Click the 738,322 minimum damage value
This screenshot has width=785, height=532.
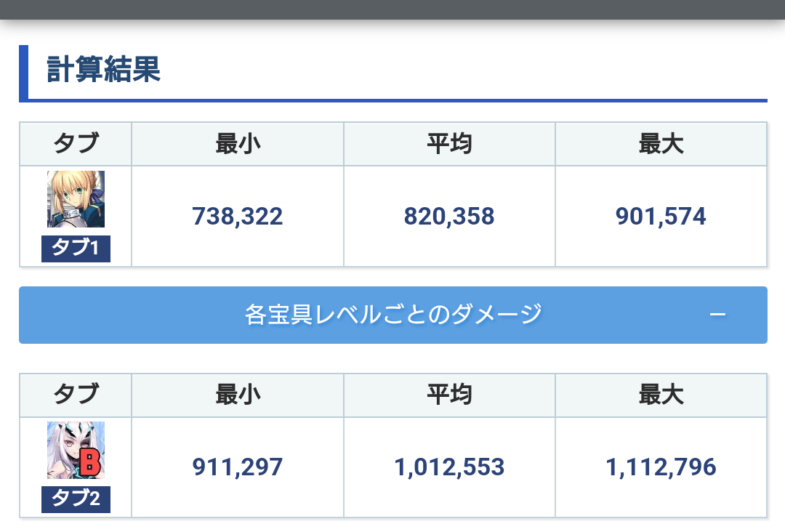237,216
